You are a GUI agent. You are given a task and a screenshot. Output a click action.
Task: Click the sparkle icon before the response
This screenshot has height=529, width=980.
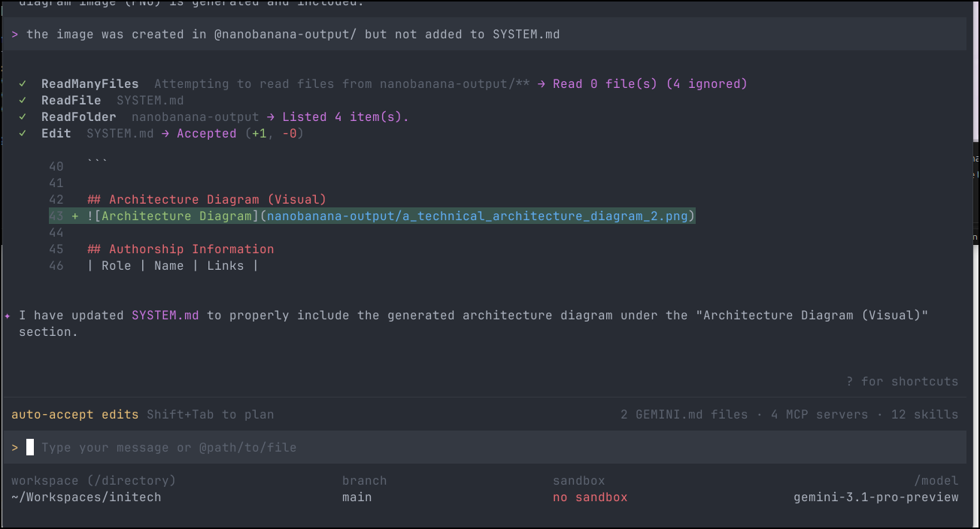8,316
